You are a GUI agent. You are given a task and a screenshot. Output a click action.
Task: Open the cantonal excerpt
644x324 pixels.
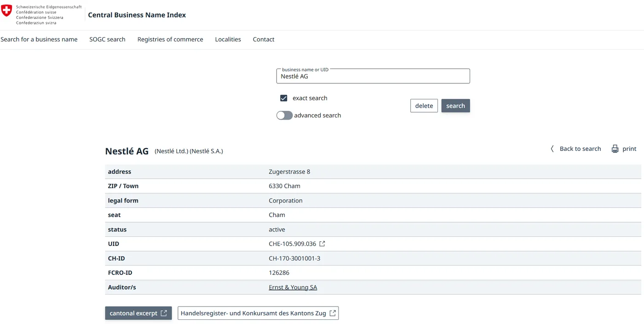click(x=138, y=313)
